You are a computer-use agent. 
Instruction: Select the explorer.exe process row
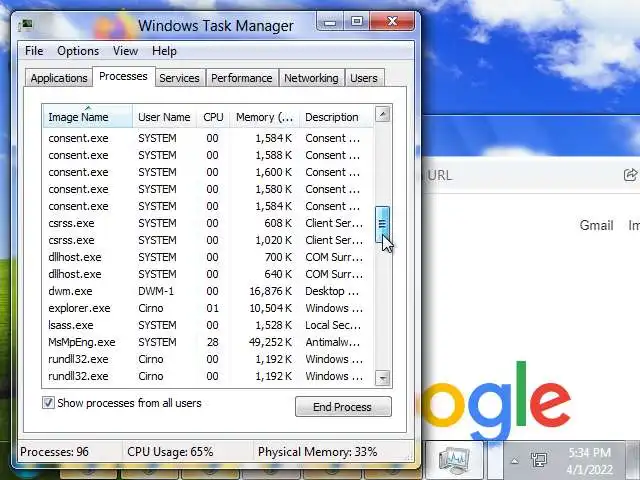coord(208,308)
